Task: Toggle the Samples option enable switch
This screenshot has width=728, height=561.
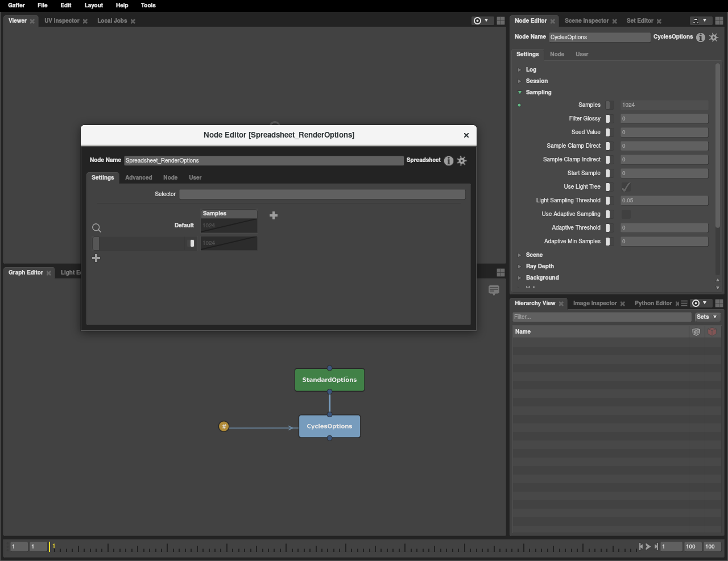Action: tap(609, 105)
